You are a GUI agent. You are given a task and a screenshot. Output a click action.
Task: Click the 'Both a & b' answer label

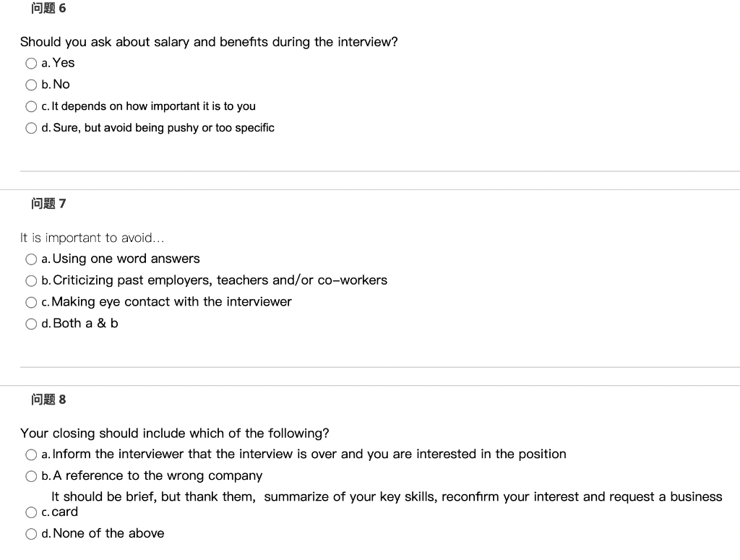(84, 323)
